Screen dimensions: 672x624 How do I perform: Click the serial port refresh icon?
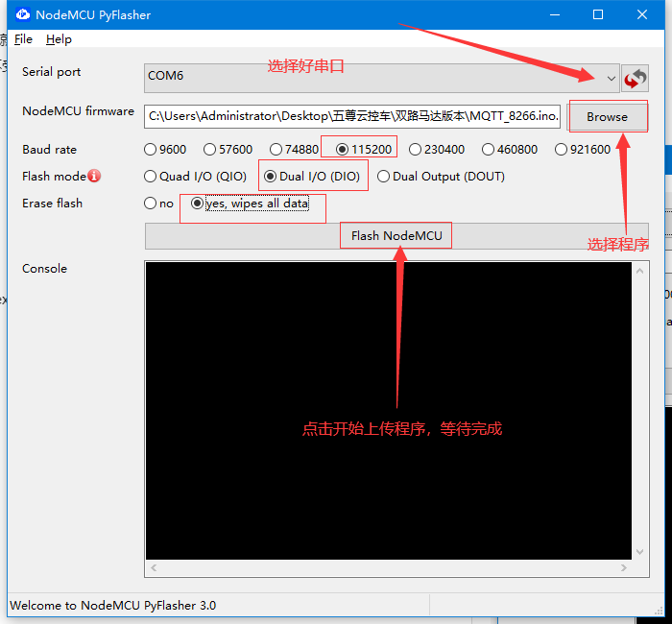(635, 79)
